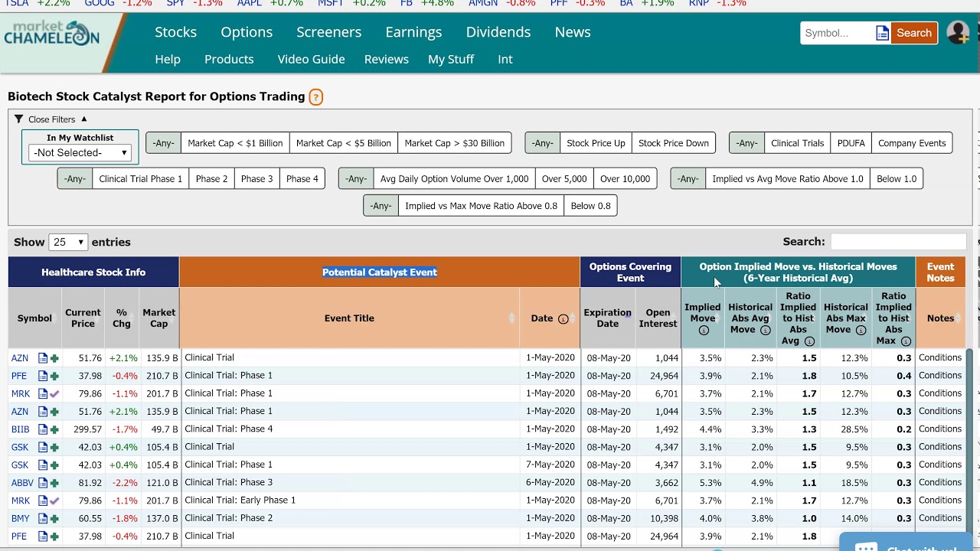Open the Dividends menu

(x=498, y=32)
